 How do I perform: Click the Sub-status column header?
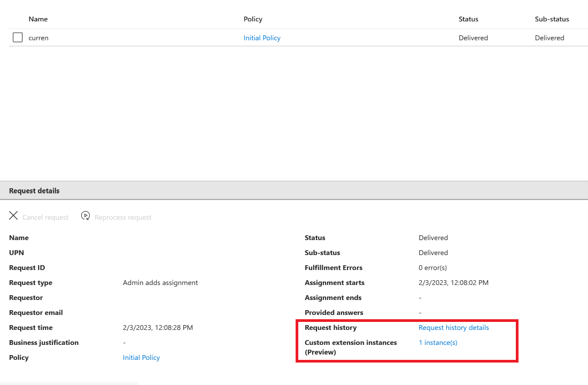click(x=552, y=19)
